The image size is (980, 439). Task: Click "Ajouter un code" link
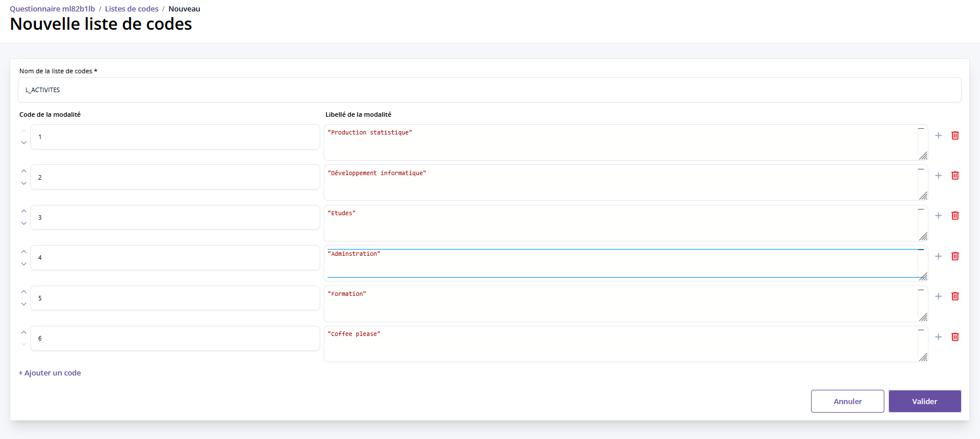(x=50, y=373)
